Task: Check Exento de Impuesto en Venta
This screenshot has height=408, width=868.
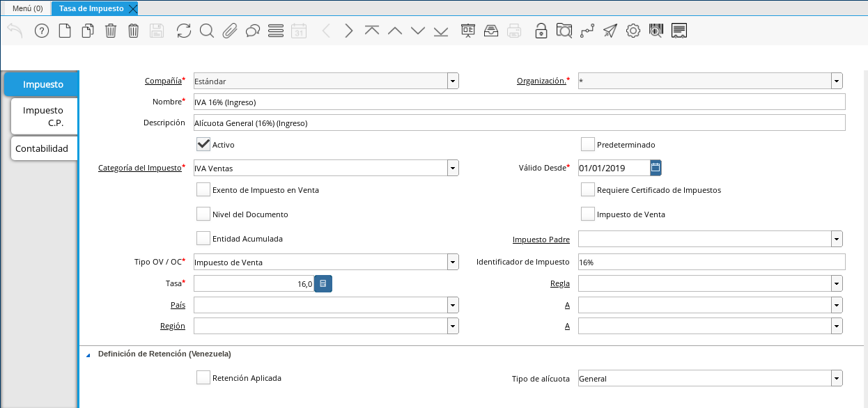Action: coord(203,189)
